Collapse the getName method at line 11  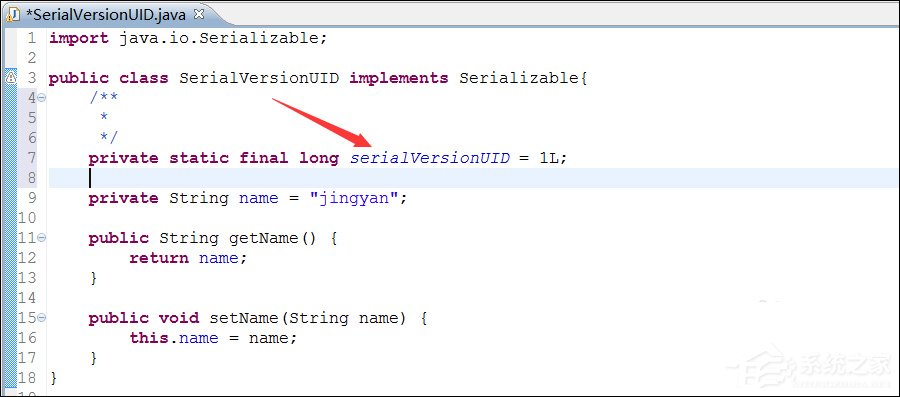pyautogui.click(x=41, y=238)
